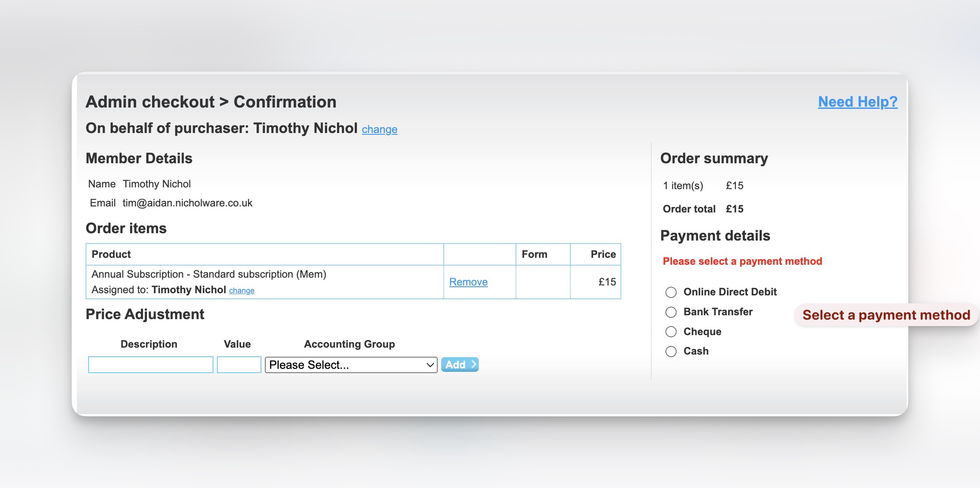Click the red payment method warning text
The height and width of the screenshot is (488, 980).
pyautogui.click(x=742, y=261)
